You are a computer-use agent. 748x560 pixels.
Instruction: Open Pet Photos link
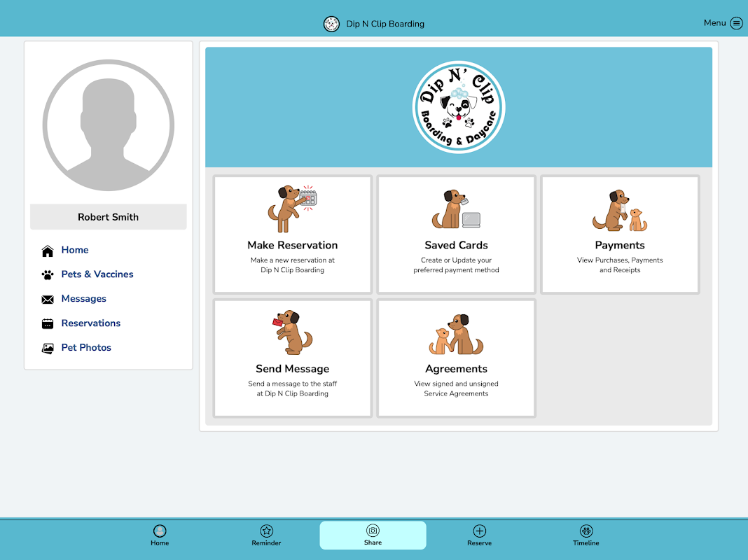86,347
